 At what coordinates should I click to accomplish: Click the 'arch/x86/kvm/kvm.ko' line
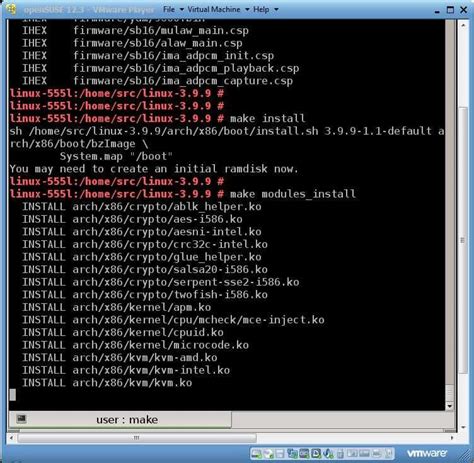click(132, 383)
